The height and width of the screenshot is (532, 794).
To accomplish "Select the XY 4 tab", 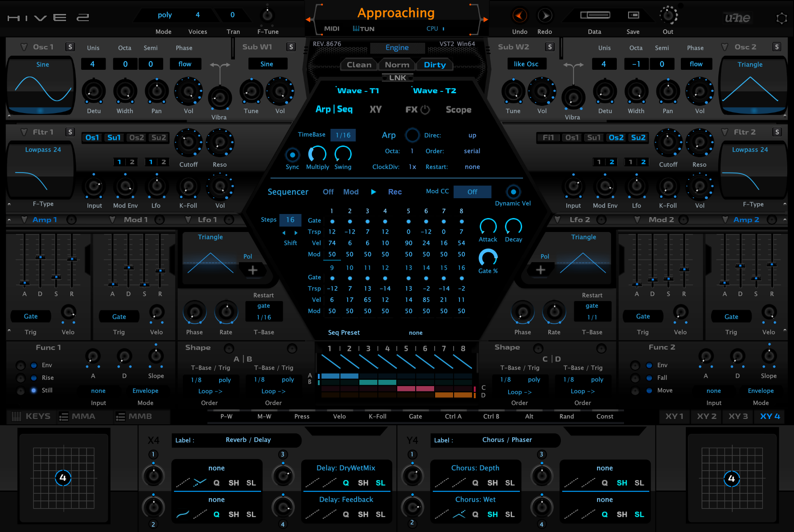I will 770,416.
